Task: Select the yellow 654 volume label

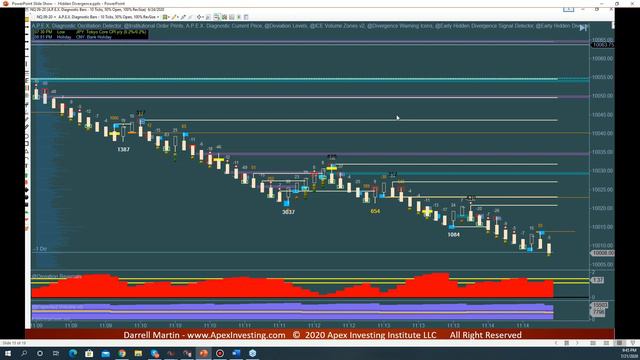Action: 375,211
